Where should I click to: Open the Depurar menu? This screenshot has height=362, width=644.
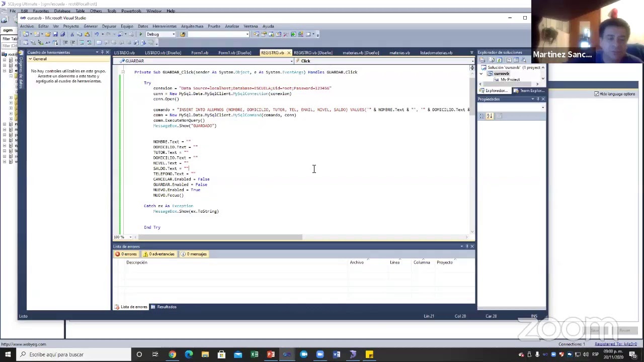(109, 26)
